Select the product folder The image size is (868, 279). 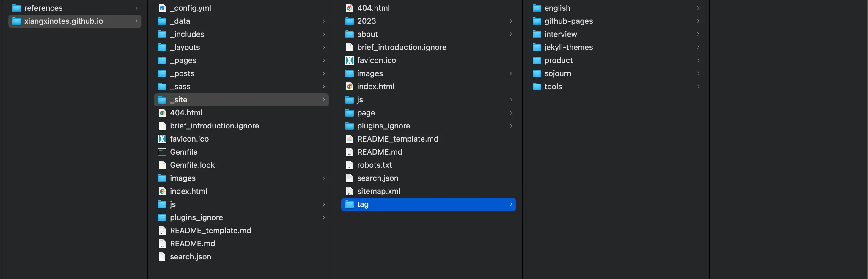(x=558, y=60)
